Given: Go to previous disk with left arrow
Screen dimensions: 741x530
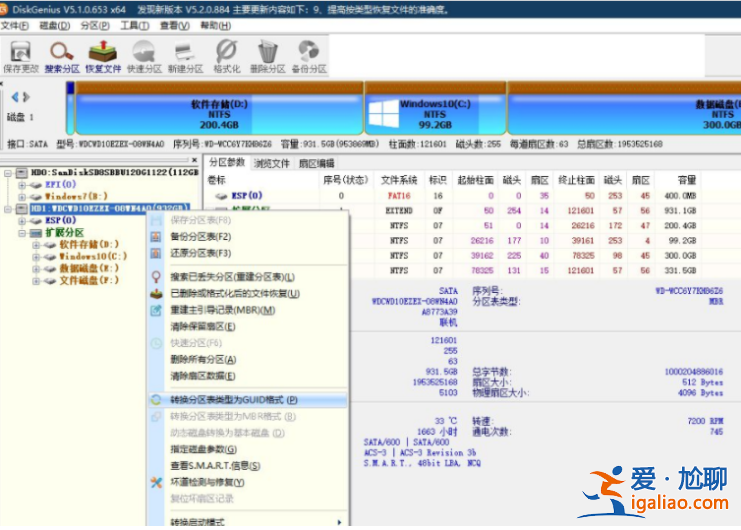Looking at the screenshot, I should [x=15, y=97].
